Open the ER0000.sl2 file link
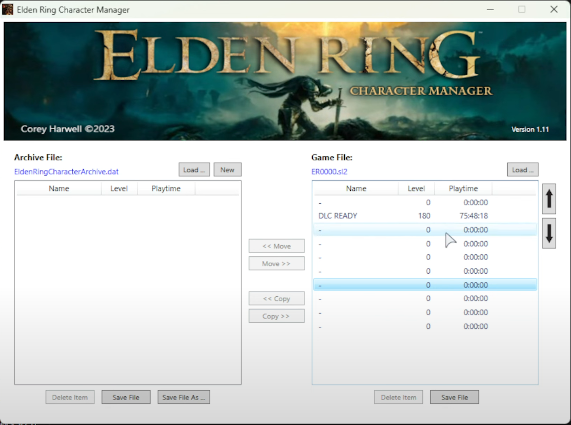The image size is (571, 425). point(329,172)
